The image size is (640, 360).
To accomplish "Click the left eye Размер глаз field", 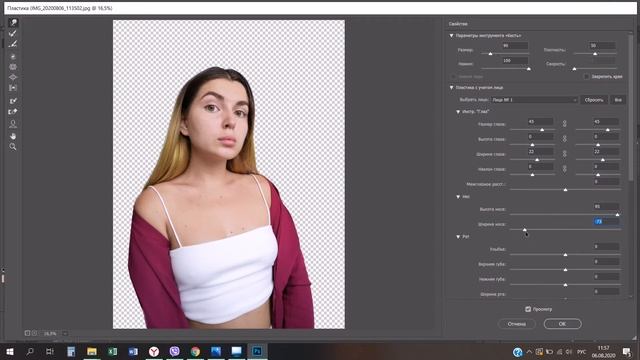I will pyautogui.click(x=540, y=122).
